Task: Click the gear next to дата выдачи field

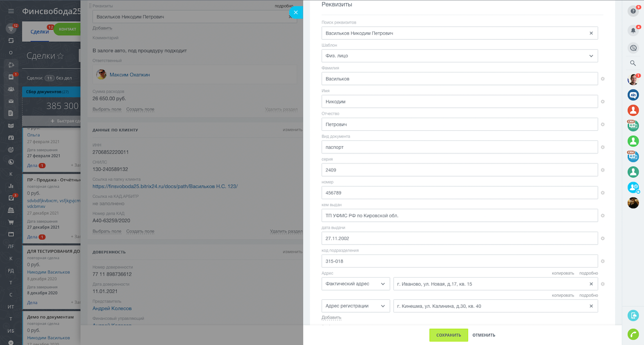Action: [x=603, y=238]
